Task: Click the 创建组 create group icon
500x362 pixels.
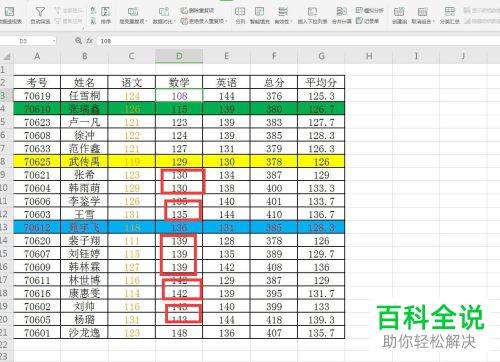Action: (x=399, y=12)
